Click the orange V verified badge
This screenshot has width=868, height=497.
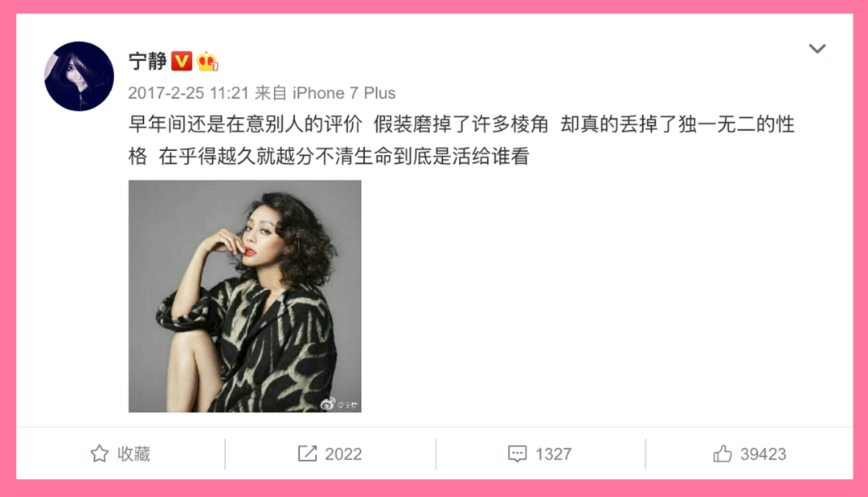coord(181,61)
